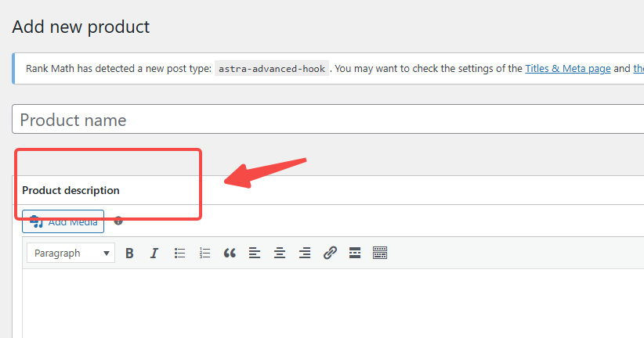Align text center
Image resolution: width=644 pixels, height=338 pixels.
tap(280, 253)
